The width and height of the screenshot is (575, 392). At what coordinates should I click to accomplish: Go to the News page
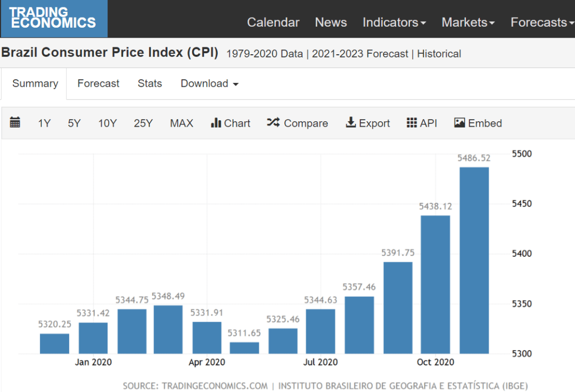(331, 22)
